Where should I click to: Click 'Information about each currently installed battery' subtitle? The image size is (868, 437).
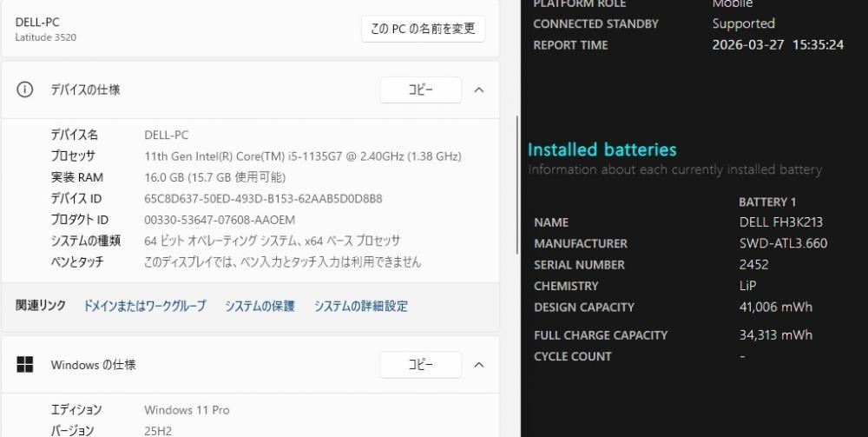click(x=674, y=169)
